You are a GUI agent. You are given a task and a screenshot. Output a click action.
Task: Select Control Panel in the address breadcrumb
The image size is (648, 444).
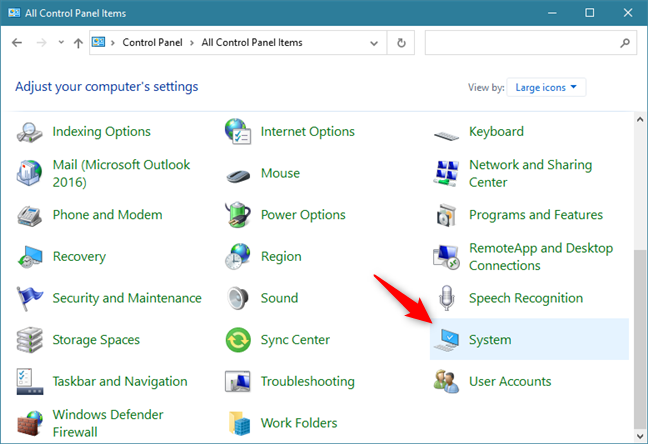pyautogui.click(x=150, y=43)
